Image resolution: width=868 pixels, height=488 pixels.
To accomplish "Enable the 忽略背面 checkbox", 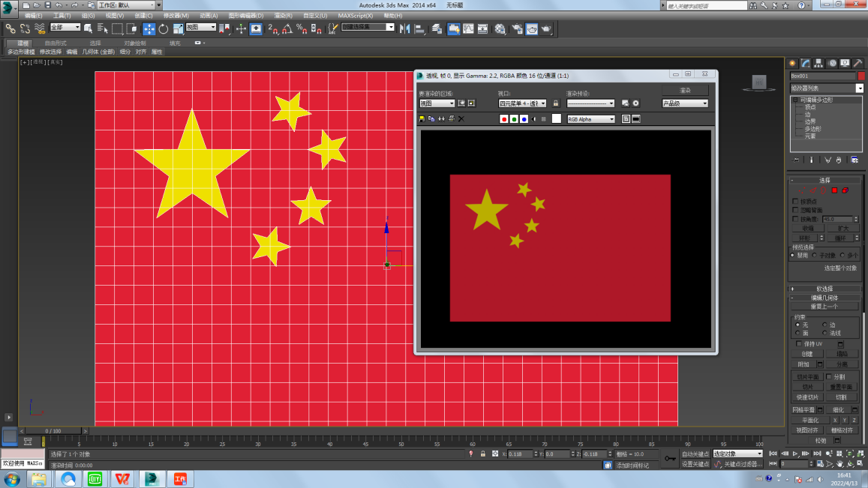I will click(x=795, y=210).
